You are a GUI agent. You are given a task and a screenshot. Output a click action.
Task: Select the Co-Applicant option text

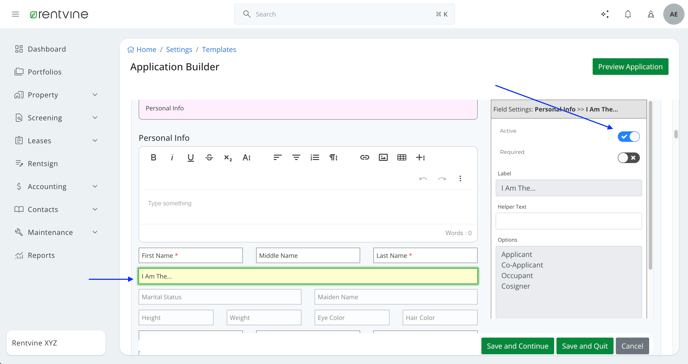coord(522,265)
